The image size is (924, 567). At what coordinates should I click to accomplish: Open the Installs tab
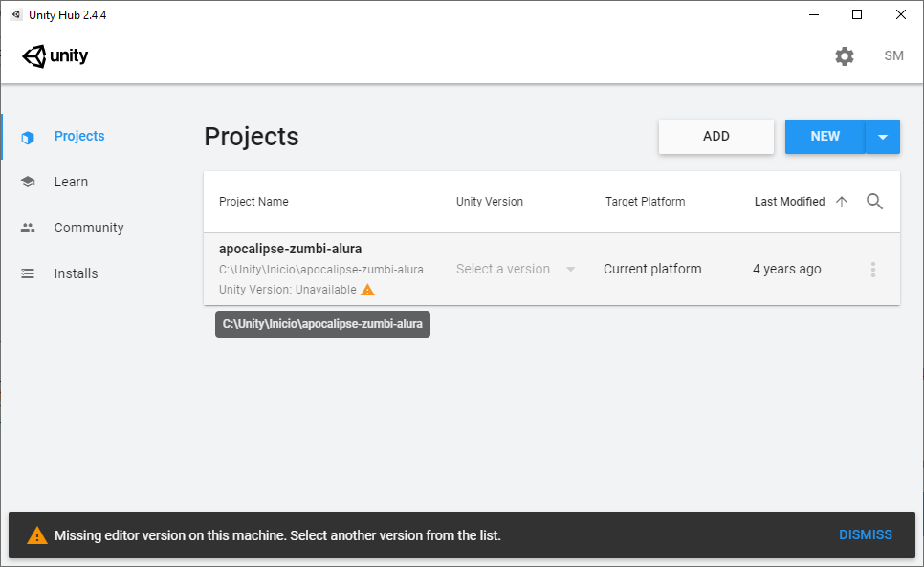click(x=76, y=273)
